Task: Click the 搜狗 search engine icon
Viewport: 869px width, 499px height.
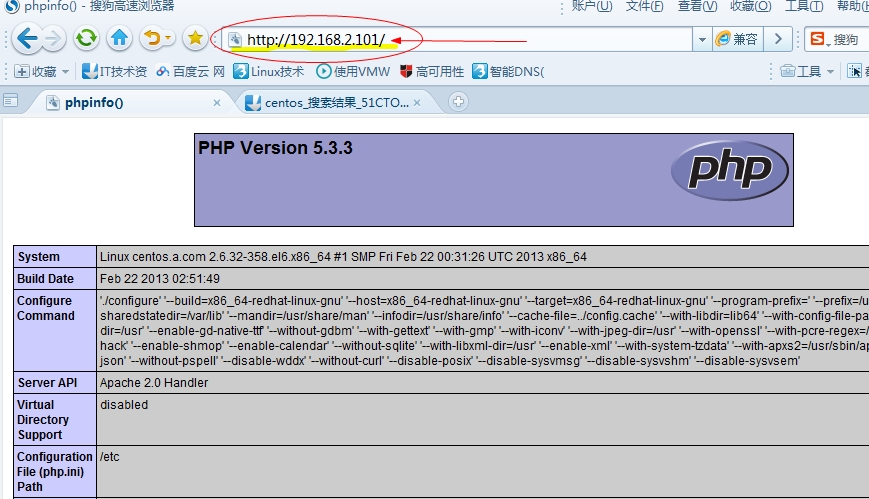Action: (x=817, y=39)
